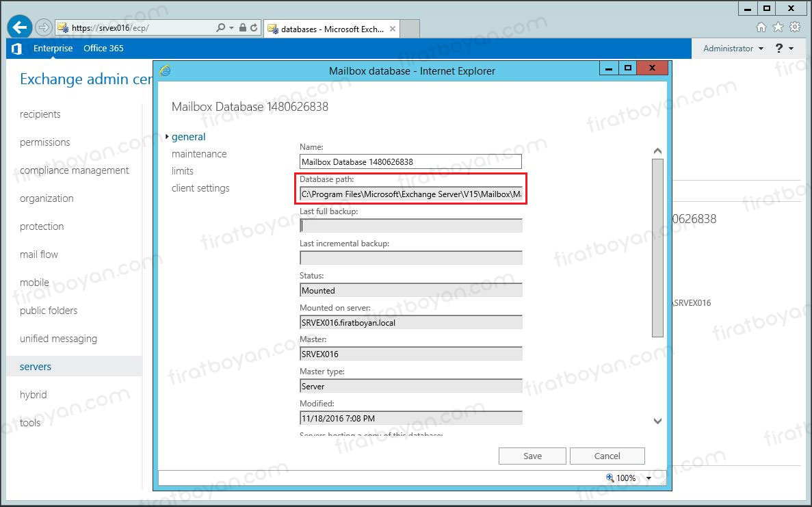812x507 pixels.
Task: Click the Master field showing SRVEX016
Action: pyautogui.click(x=410, y=354)
